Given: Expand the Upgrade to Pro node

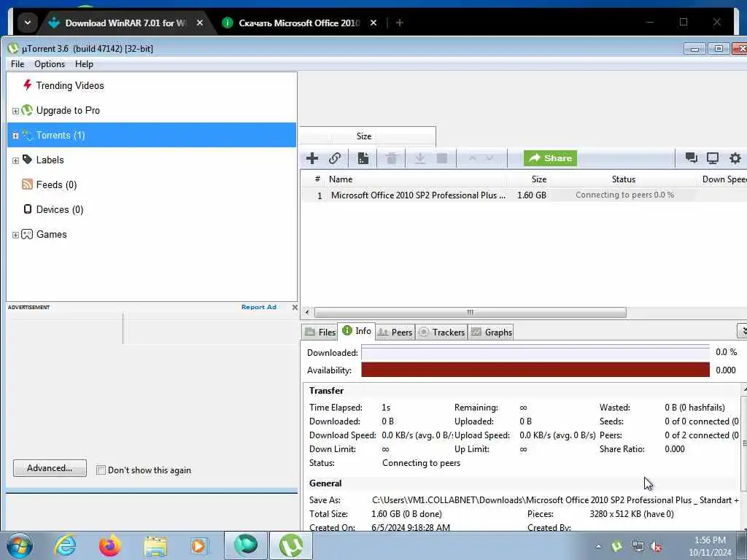Looking at the screenshot, I should [15, 111].
